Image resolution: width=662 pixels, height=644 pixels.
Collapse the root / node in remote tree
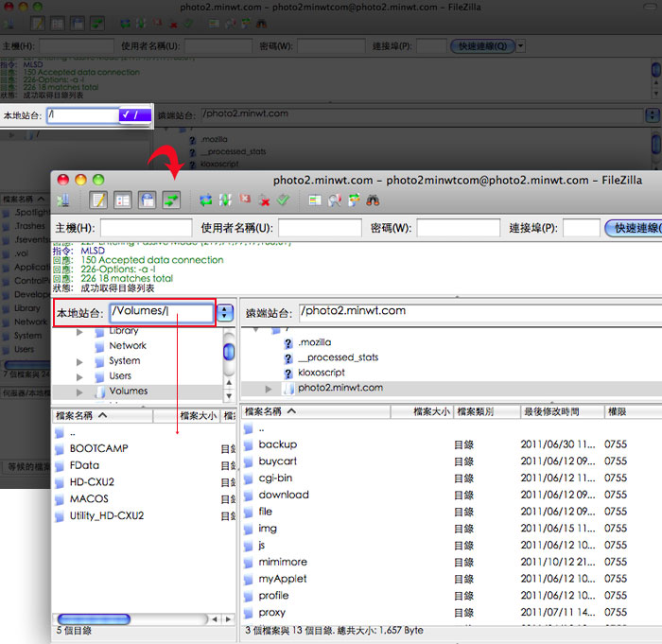tap(256, 329)
